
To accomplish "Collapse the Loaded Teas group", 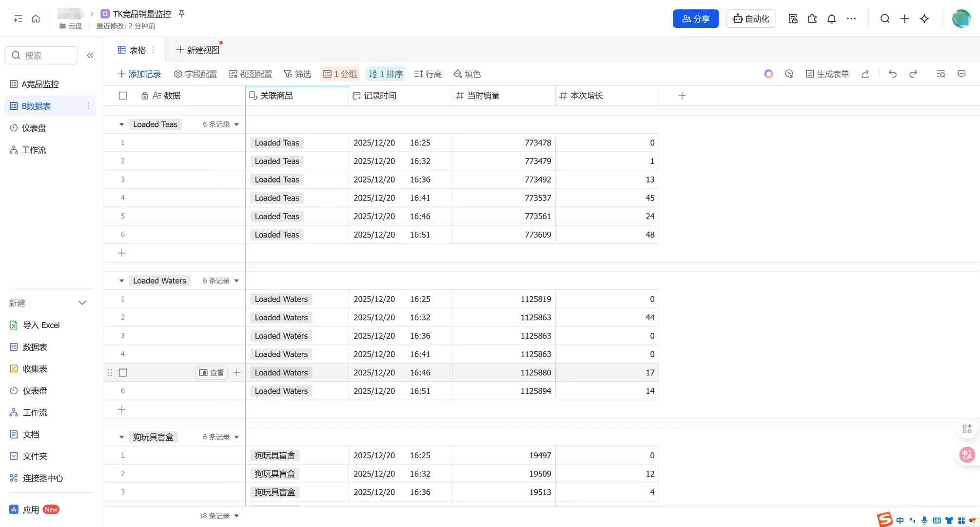I will [121, 124].
